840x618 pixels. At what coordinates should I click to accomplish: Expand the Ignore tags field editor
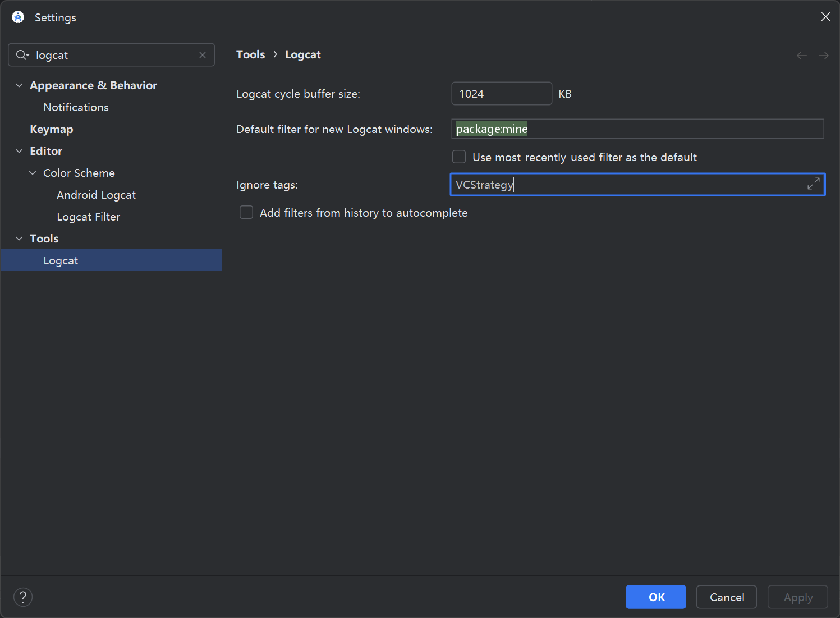pyautogui.click(x=813, y=184)
